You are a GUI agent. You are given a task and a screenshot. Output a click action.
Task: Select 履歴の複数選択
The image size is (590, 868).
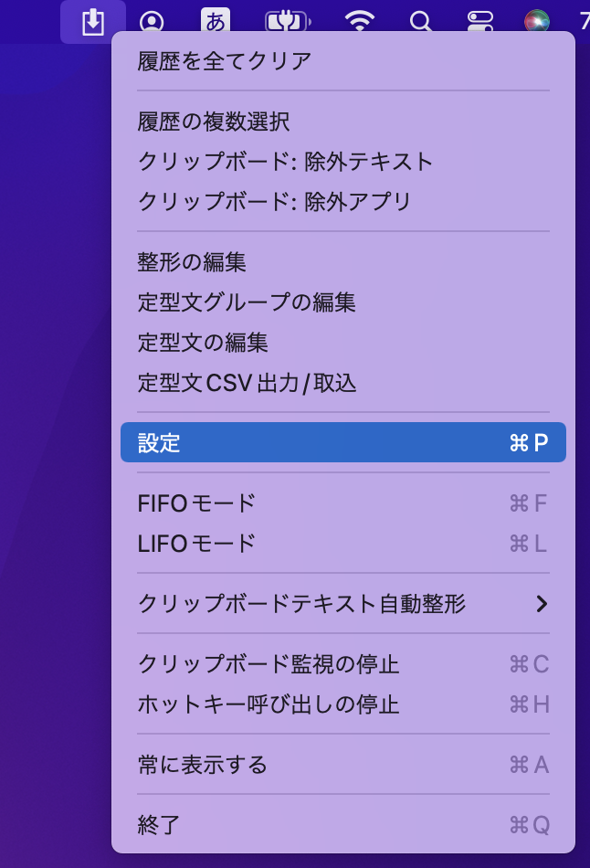(343, 122)
